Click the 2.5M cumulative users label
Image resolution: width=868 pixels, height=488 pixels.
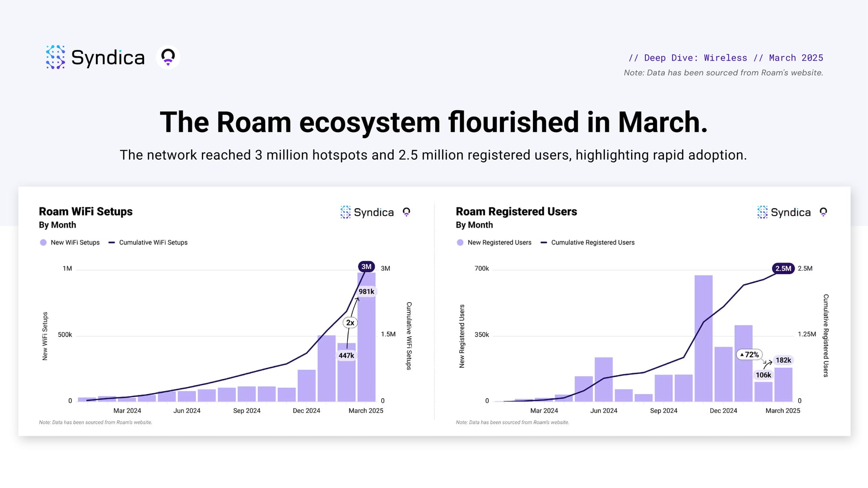click(783, 269)
